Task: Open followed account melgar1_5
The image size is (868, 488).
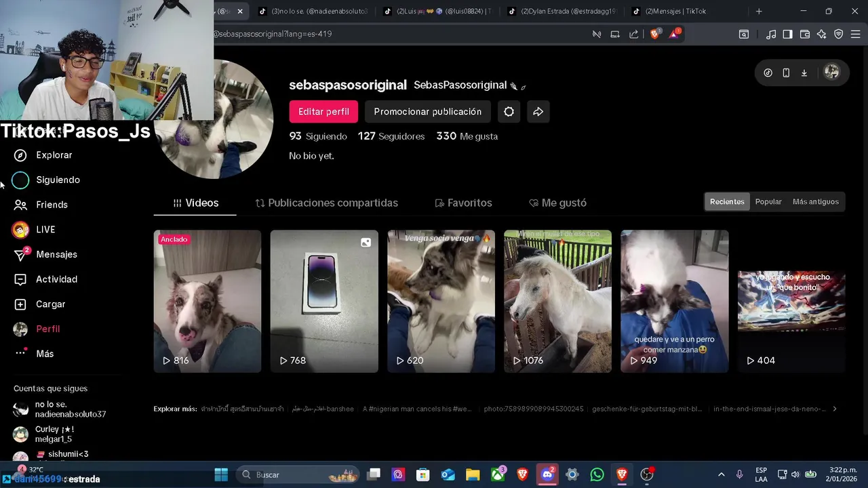Action: coord(44,434)
